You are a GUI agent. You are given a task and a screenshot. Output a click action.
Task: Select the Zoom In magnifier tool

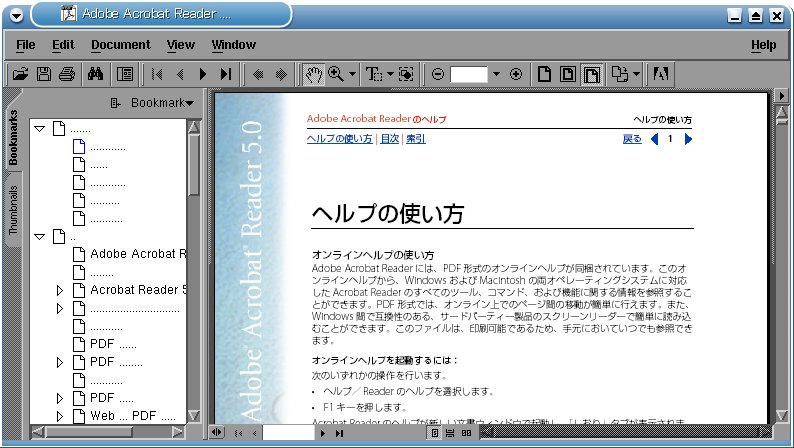tap(336, 74)
